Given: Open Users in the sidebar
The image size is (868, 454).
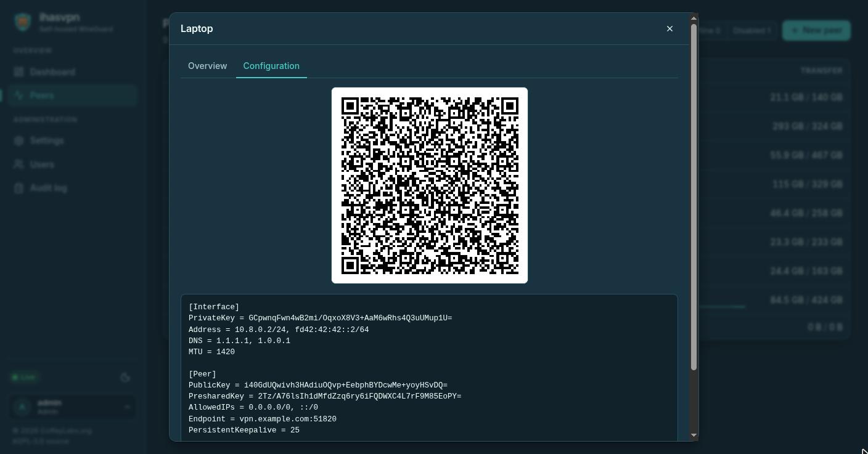Looking at the screenshot, I should click(x=73, y=164).
